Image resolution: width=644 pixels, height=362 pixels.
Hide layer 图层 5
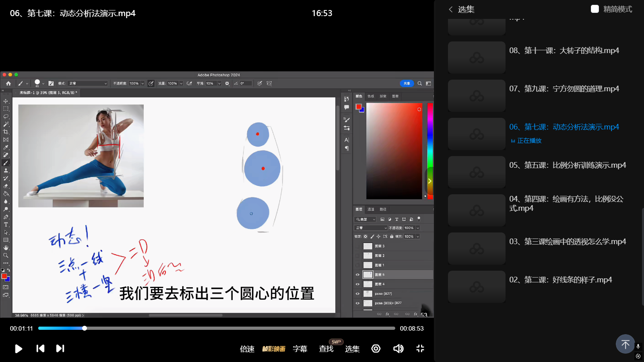pos(357,275)
